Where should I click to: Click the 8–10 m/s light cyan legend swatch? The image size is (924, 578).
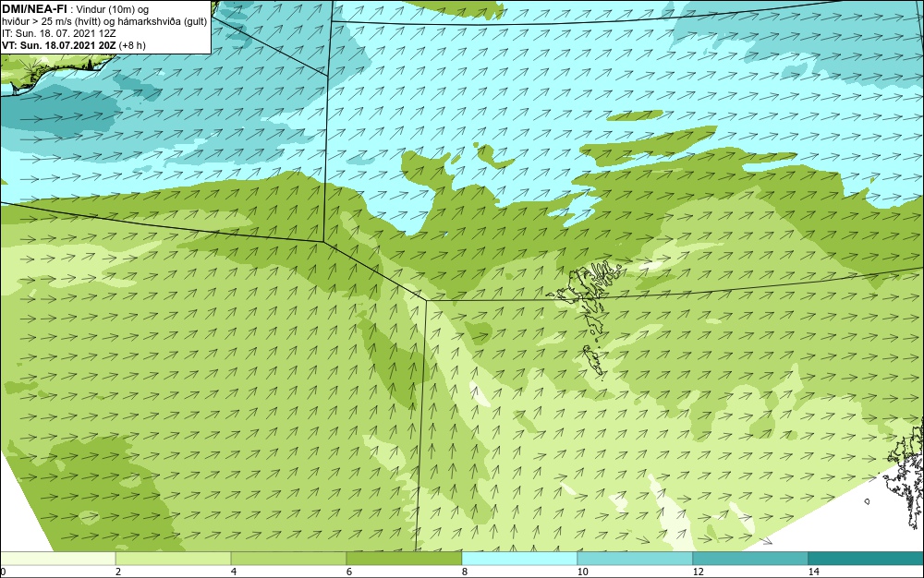(x=519, y=559)
